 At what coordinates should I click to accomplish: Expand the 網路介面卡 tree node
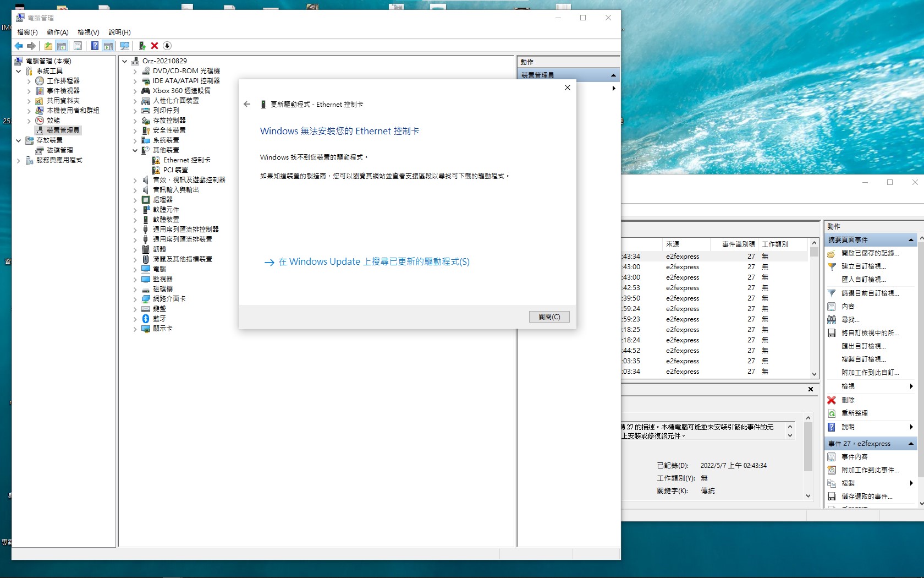click(135, 299)
